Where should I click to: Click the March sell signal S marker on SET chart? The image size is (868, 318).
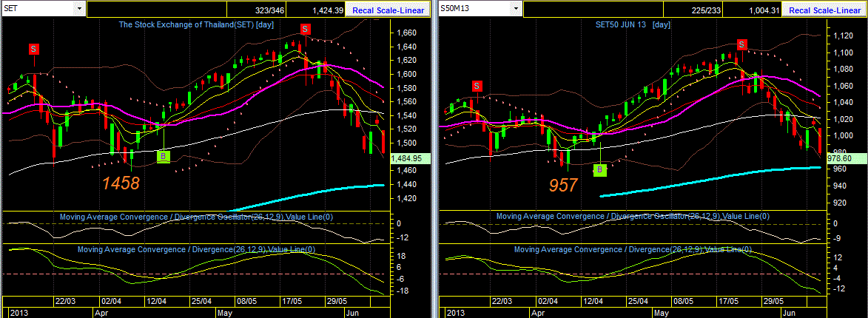pos(34,50)
